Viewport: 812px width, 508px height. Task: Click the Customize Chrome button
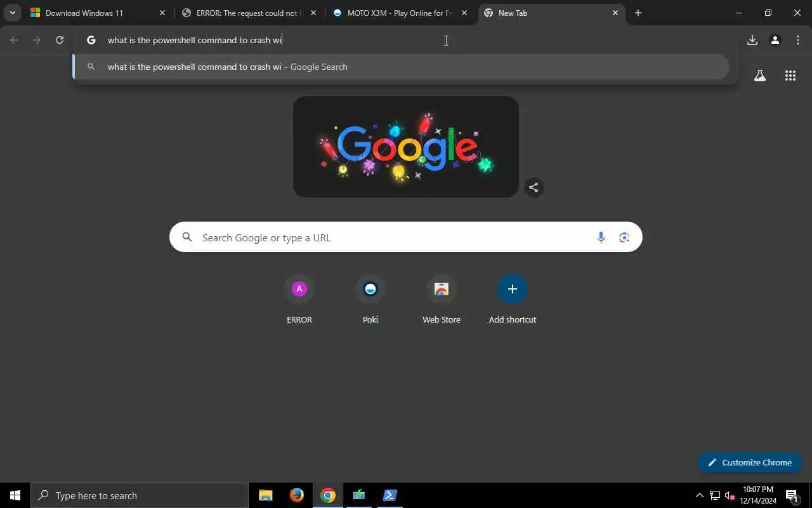click(x=749, y=462)
